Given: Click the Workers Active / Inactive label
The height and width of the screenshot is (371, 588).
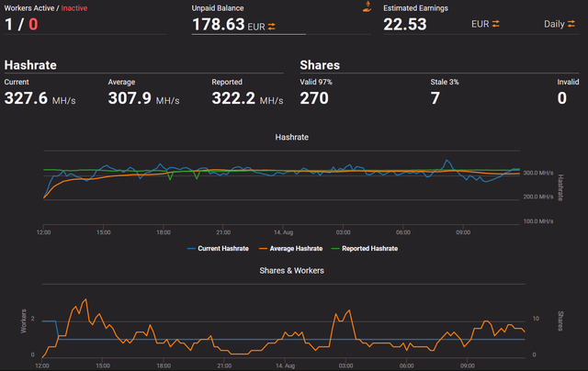Looking at the screenshot, I should coord(46,8).
